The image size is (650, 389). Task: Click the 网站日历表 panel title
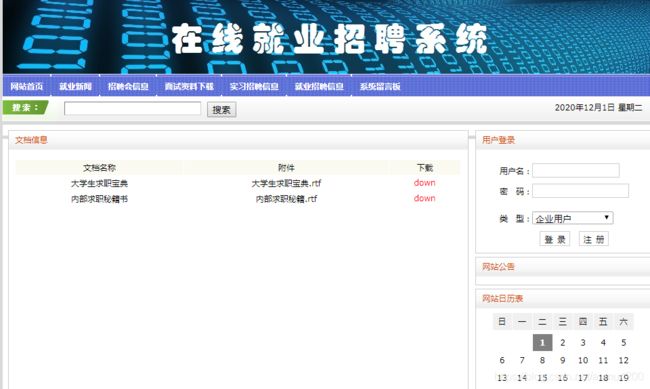click(x=502, y=298)
